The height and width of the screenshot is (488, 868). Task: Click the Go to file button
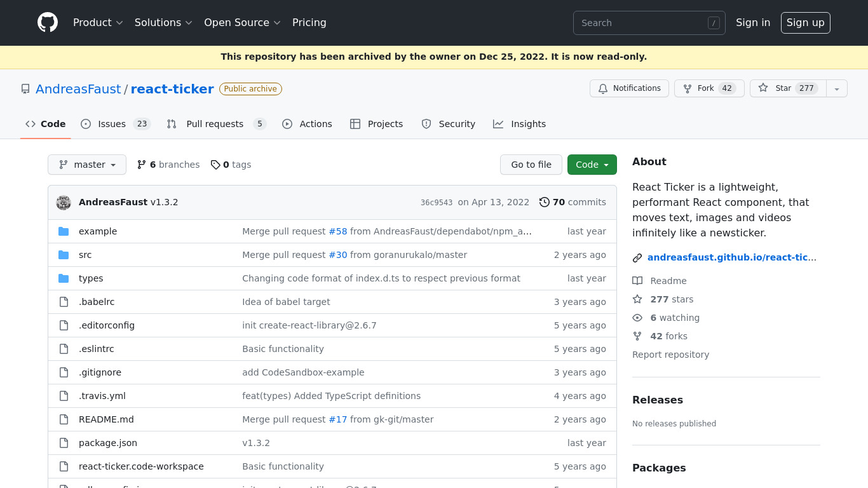[531, 165]
